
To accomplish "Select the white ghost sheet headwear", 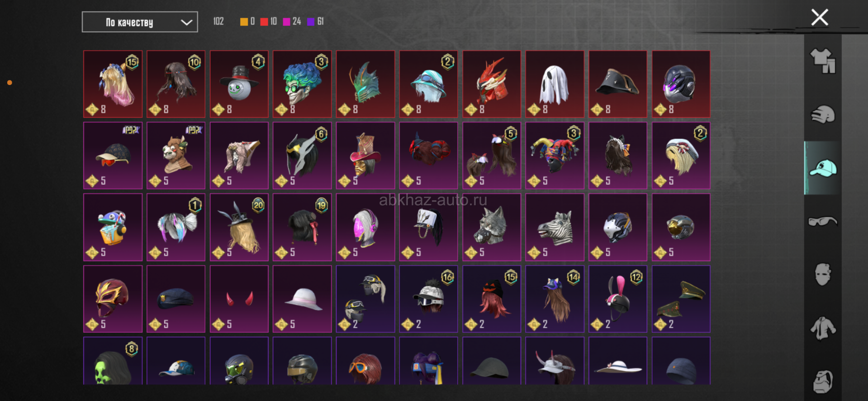I will click(x=555, y=84).
